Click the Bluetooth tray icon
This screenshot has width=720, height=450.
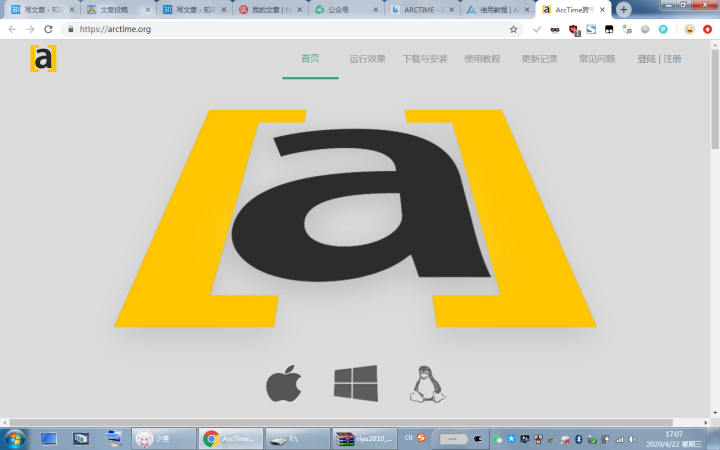[579, 439]
